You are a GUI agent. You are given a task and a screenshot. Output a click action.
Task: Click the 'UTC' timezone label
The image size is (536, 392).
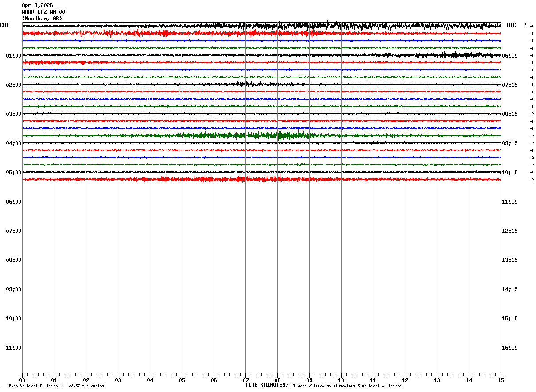[512, 25]
